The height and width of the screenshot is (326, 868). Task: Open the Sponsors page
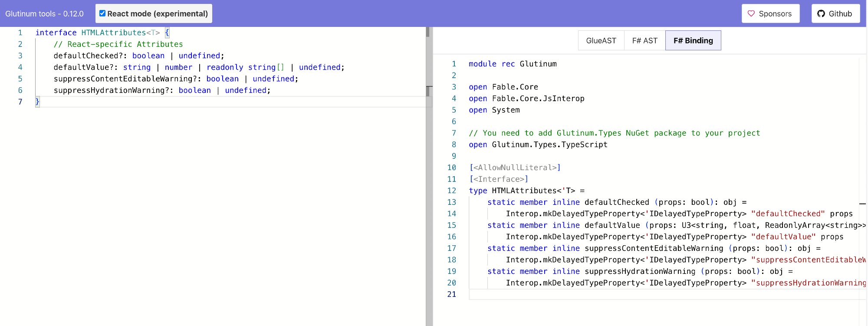[770, 13]
